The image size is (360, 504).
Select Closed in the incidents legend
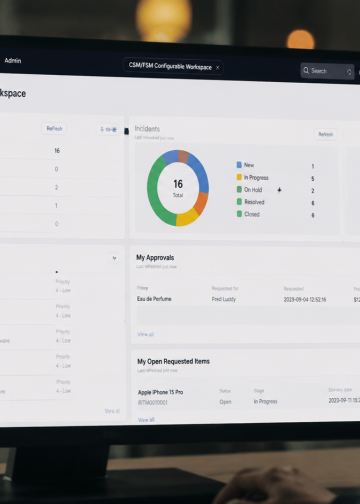252,214
